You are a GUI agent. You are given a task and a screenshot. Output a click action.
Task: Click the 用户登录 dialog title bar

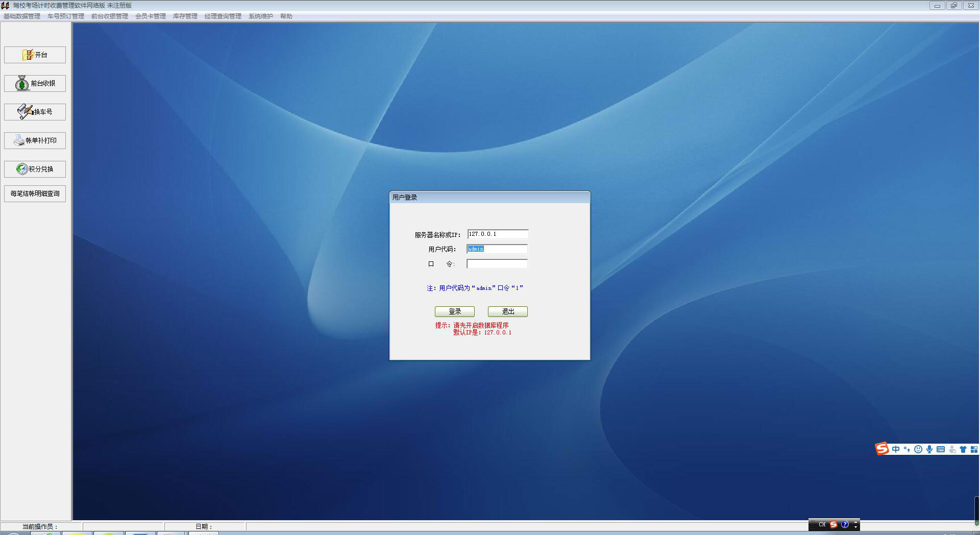point(489,197)
